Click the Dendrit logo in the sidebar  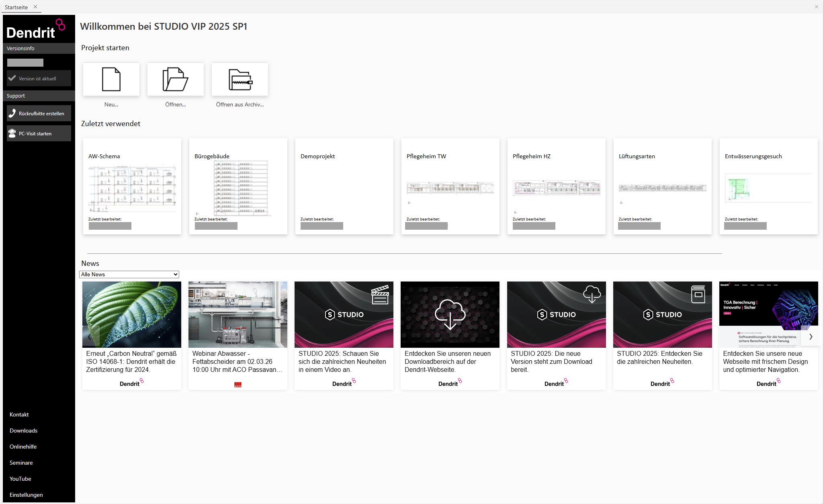pyautogui.click(x=36, y=29)
